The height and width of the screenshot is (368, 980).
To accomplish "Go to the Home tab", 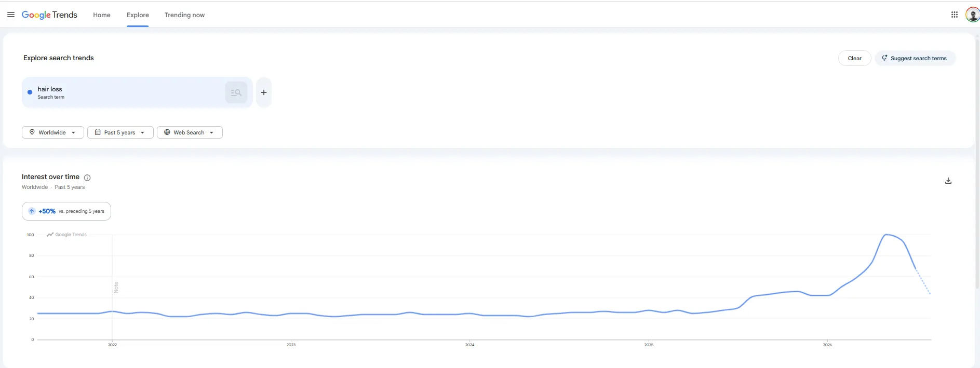I will (x=102, y=15).
